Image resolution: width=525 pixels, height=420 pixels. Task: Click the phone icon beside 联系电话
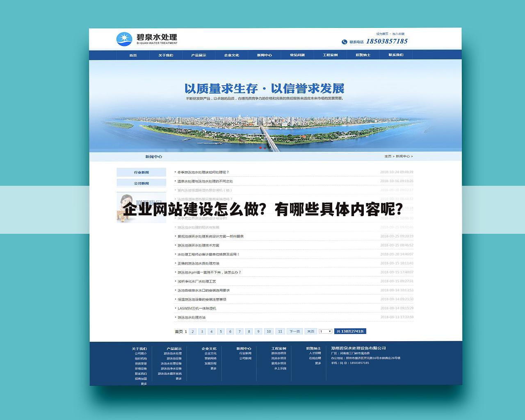tap(345, 42)
